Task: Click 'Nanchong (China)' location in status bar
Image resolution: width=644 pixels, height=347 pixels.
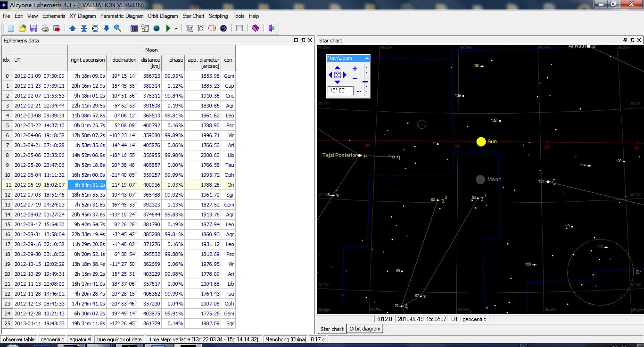Action: (286, 339)
